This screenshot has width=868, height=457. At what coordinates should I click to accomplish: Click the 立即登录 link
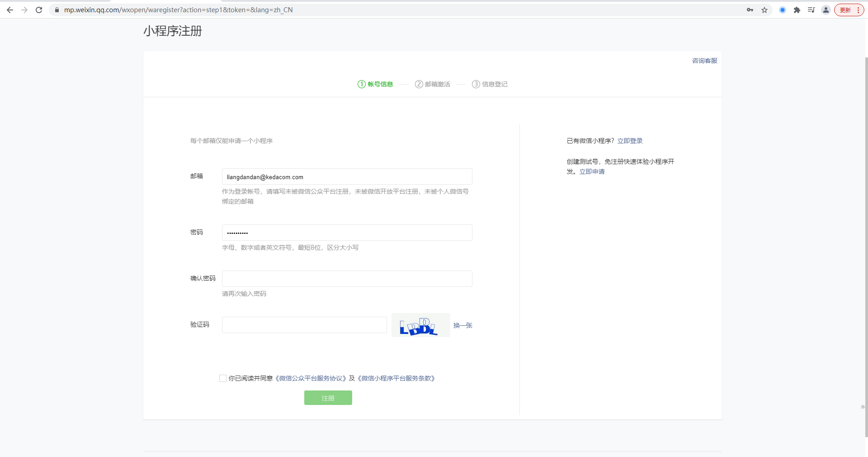pyautogui.click(x=630, y=141)
